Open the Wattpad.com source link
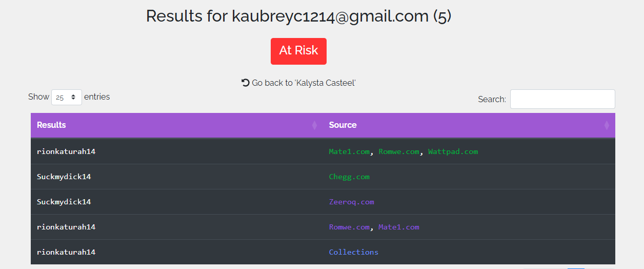The height and width of the screenshot is (269, 644). [453, 152]
